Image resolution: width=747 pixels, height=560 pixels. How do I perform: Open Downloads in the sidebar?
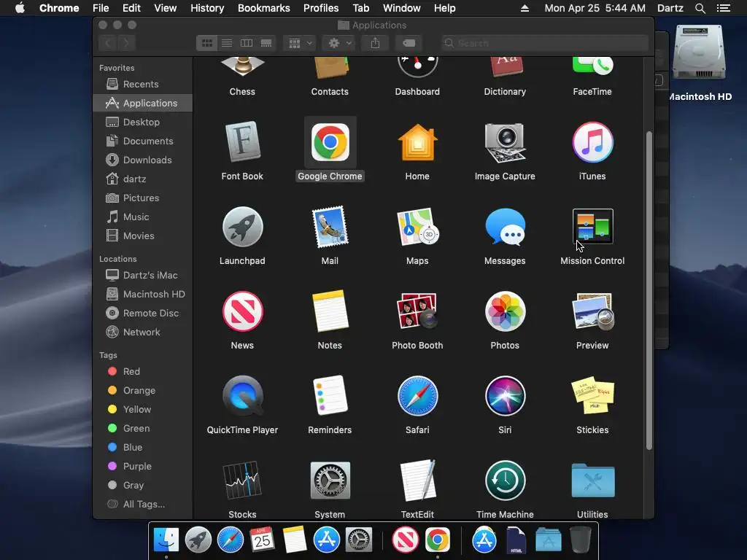(142, 160)
